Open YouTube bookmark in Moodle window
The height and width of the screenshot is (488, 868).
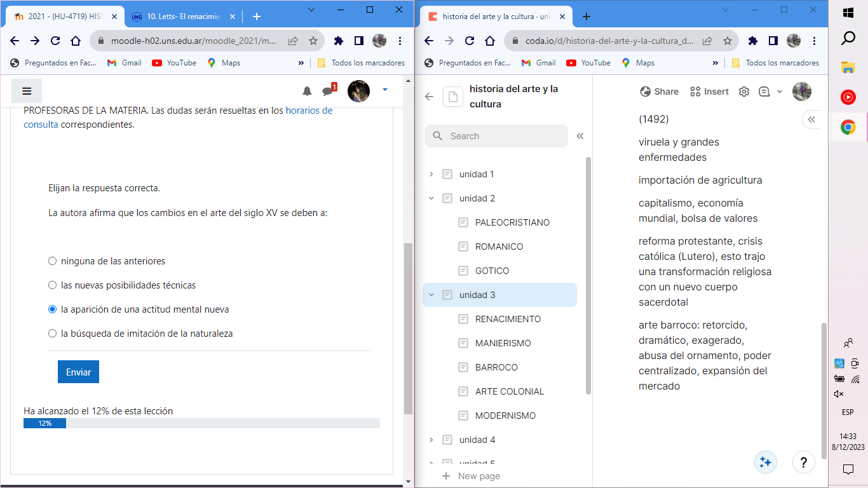(x=175, y=63)
